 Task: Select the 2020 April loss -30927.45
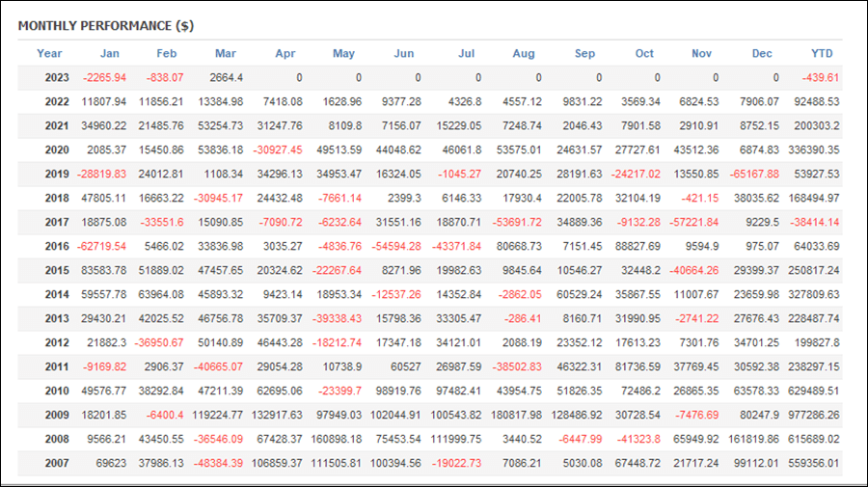coord(278,150)
